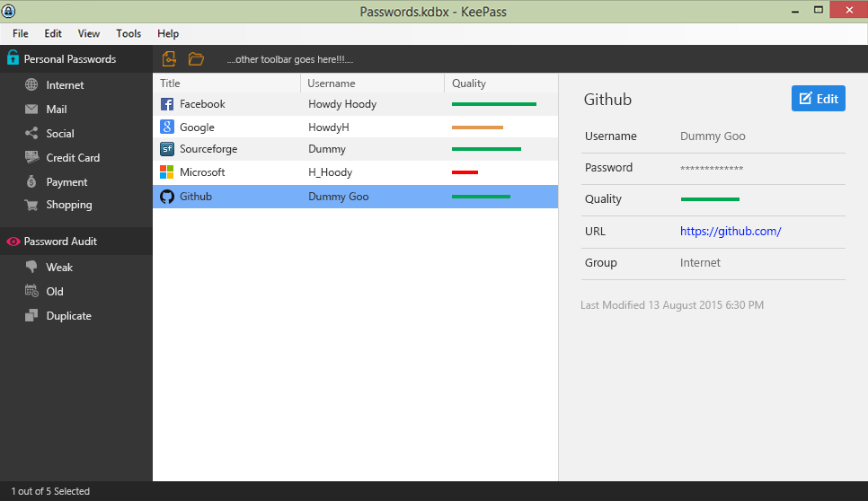This screenshot has height=501, width=868.
Task: Click the new database toolbar icon
Action: (x=168, y=59)
